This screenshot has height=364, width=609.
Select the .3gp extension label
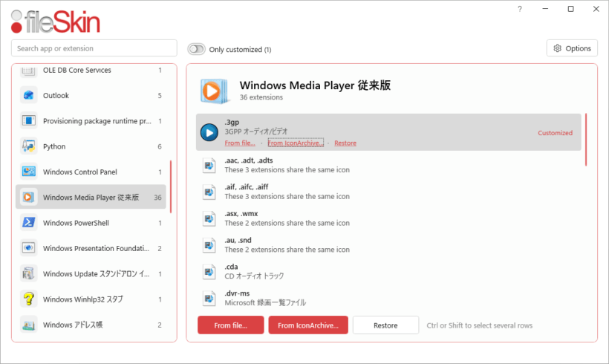232,122
